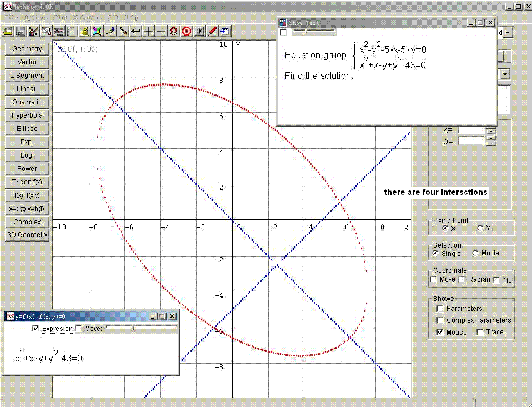
Task: Click the k= input field
Action: [471, 130]
